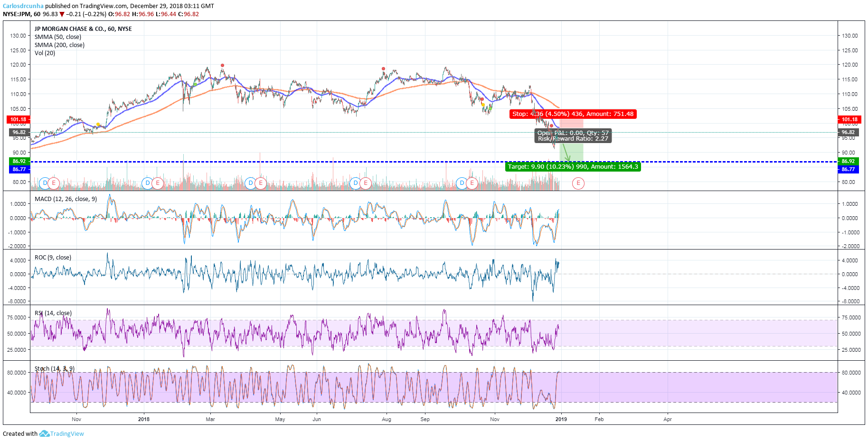Screen dimensions: 868x442
Task: Click the red 101.18 label on left axis
Action: point(19,120)
